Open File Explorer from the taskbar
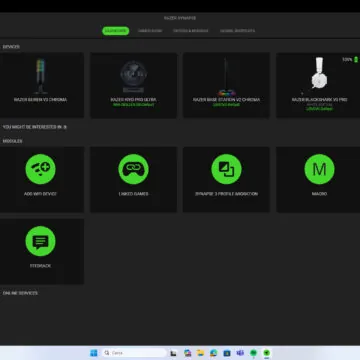The image size is (360, 360). tap(200, 353)
